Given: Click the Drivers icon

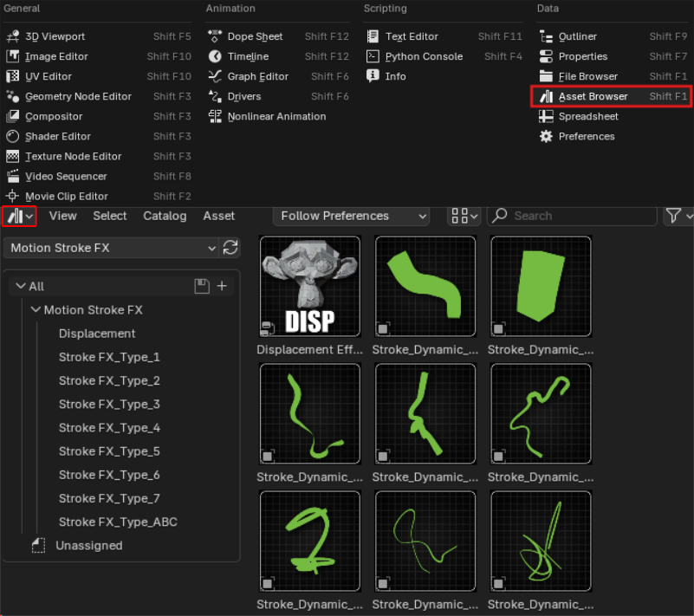Looking at the screenshot, I should pos(215,96).
